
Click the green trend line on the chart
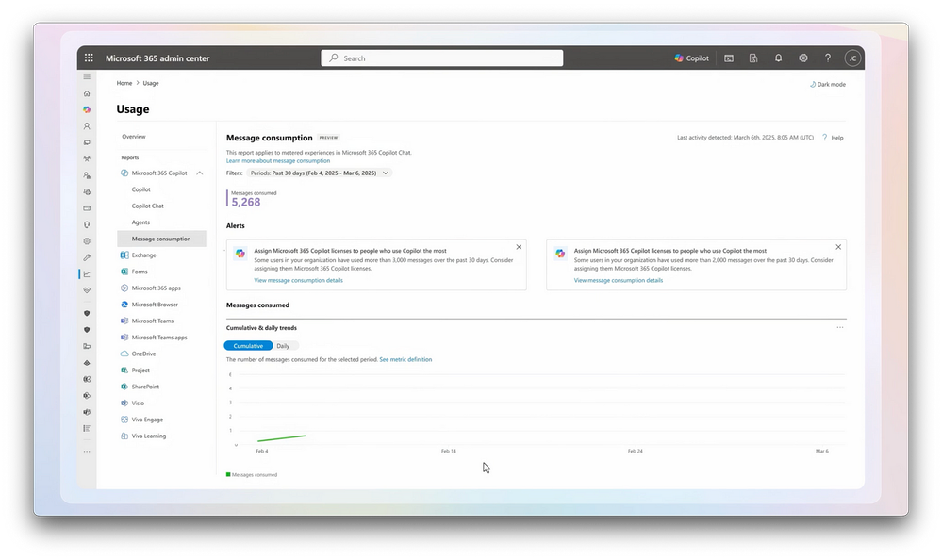point(281,438)
